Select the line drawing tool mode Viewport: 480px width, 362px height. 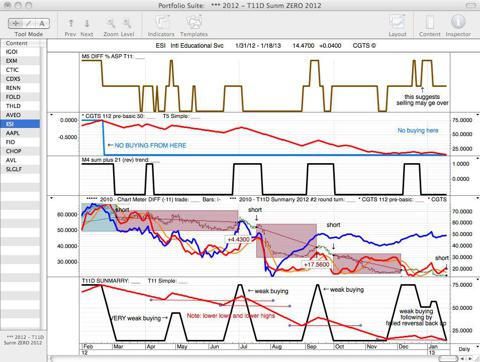click(x=29, y=23)
